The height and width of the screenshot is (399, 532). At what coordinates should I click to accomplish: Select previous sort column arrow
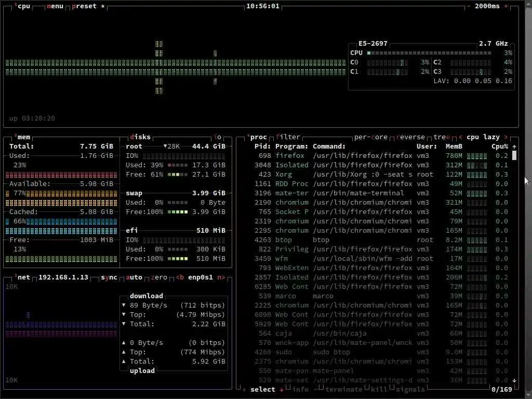tap(460, 137)
